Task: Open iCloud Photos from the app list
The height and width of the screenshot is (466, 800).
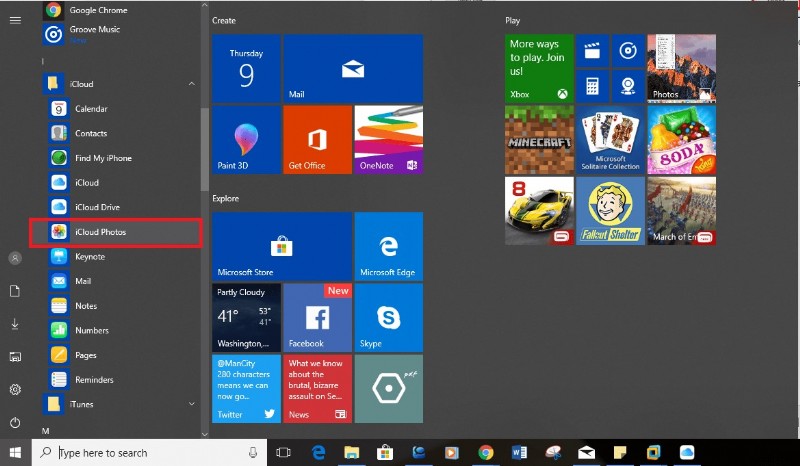Action: click(116, 232)
